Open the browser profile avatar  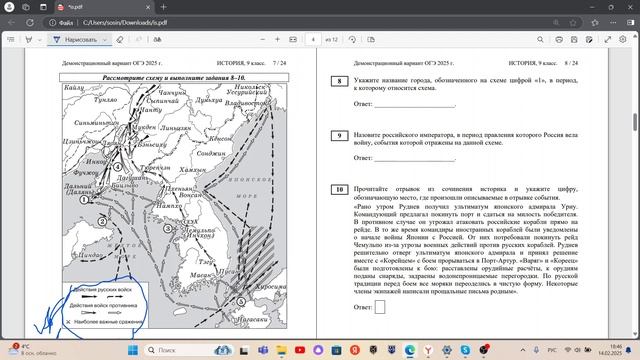click(x=9, y=7)
